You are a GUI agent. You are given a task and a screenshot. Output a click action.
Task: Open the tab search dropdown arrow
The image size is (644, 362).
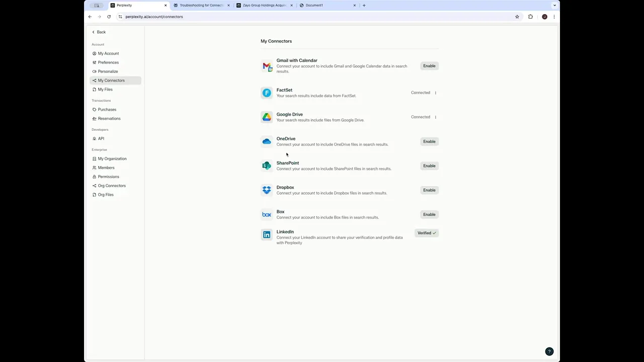click(x=554, y=5)
